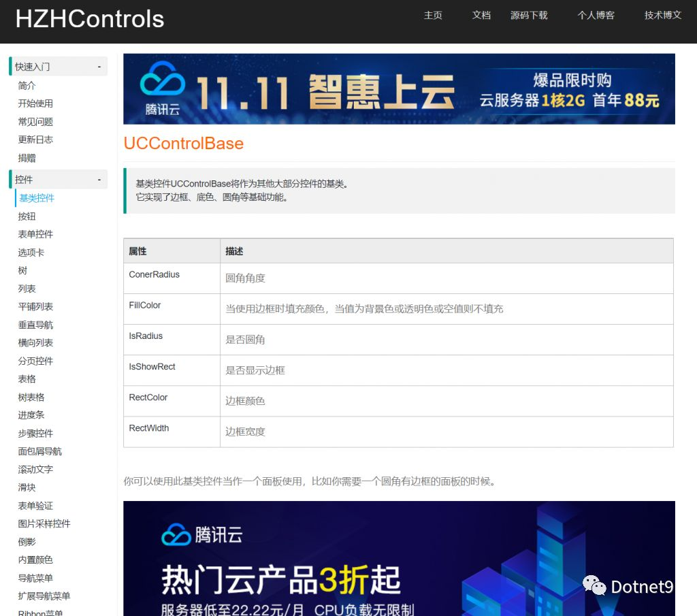This screenshot has height=616, width=697.
Task: Open 主页 in the top navigation
Action: coord(433,15)
